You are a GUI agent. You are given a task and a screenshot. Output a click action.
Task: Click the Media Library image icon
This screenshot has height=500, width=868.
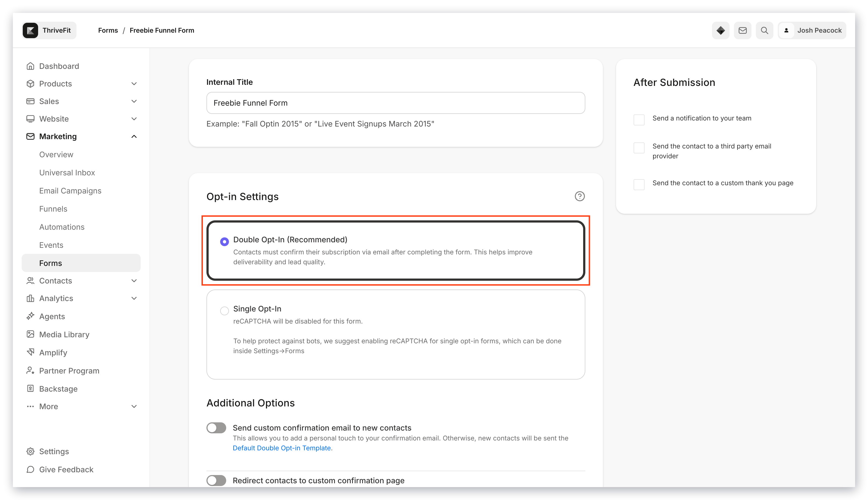(30, 334)
